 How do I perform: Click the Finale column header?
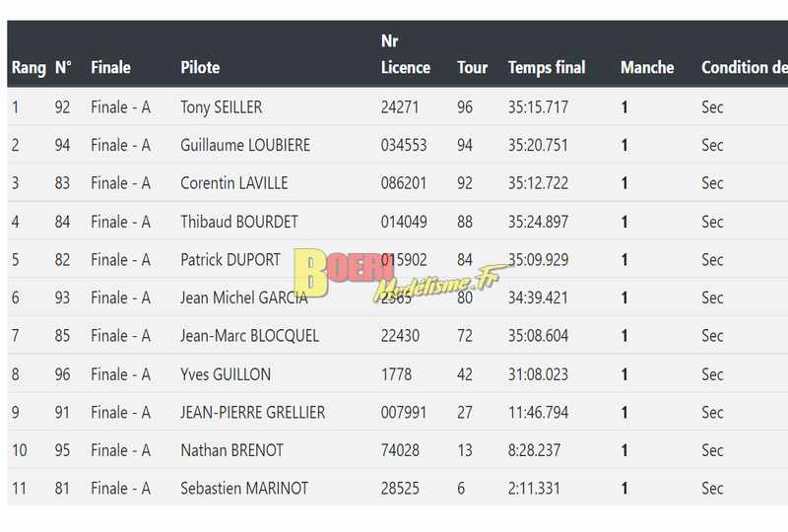point(110,67)
